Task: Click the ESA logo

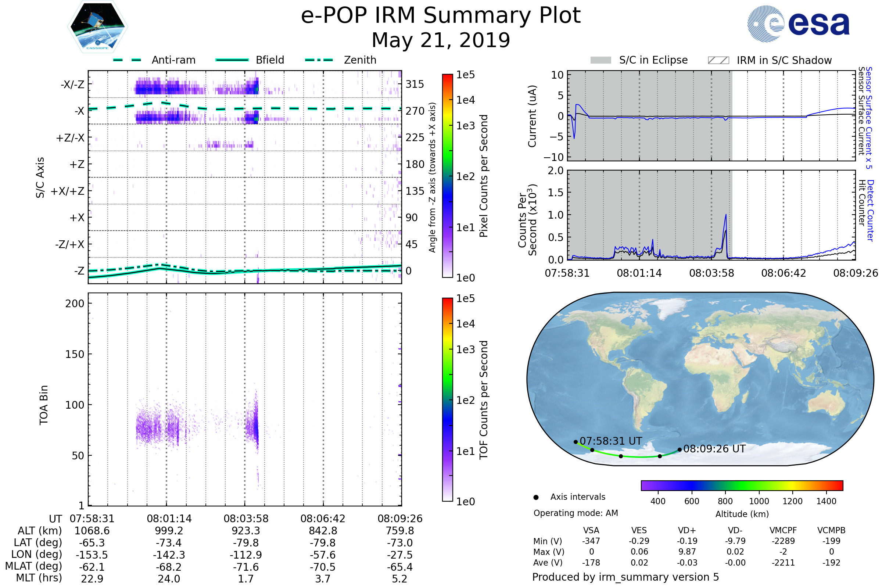Action: click(x=798, y=24)
